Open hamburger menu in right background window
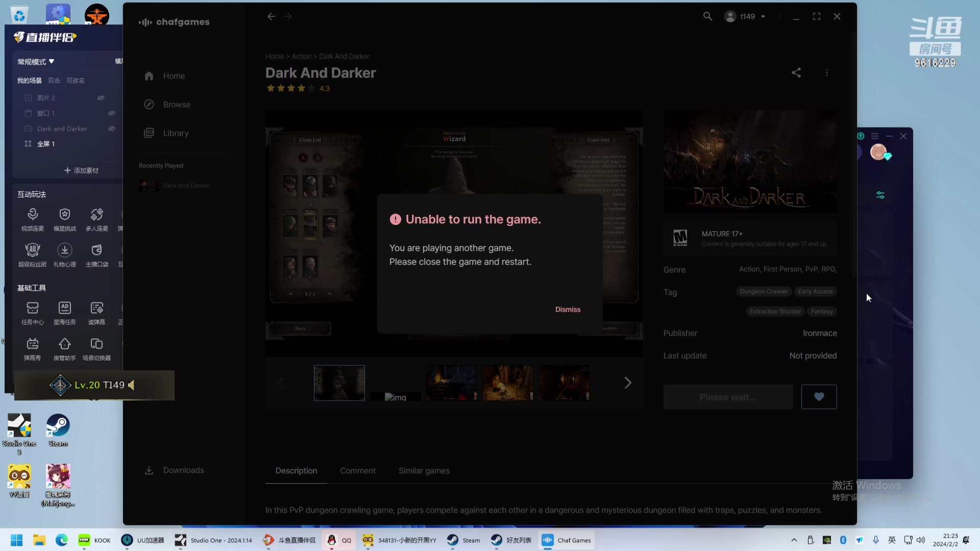The height and width of the screenshot is (551, 980). pos(875,136)
